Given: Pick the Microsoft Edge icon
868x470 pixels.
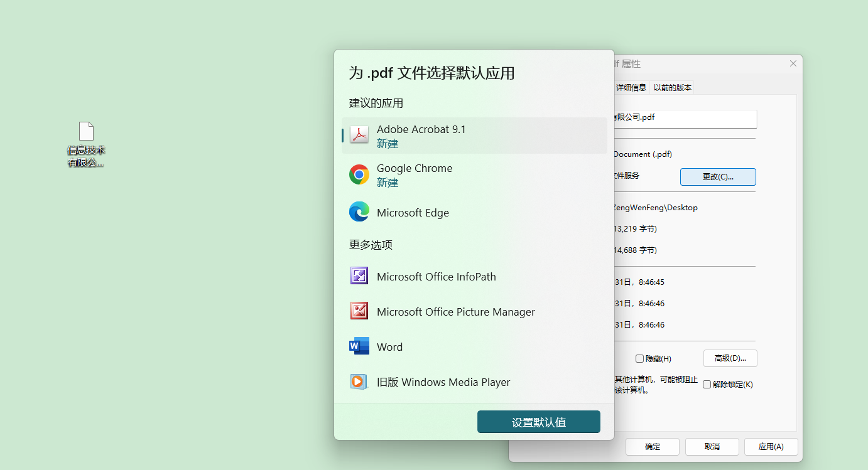Looking at the screenshot, I should tap(359, 212).
